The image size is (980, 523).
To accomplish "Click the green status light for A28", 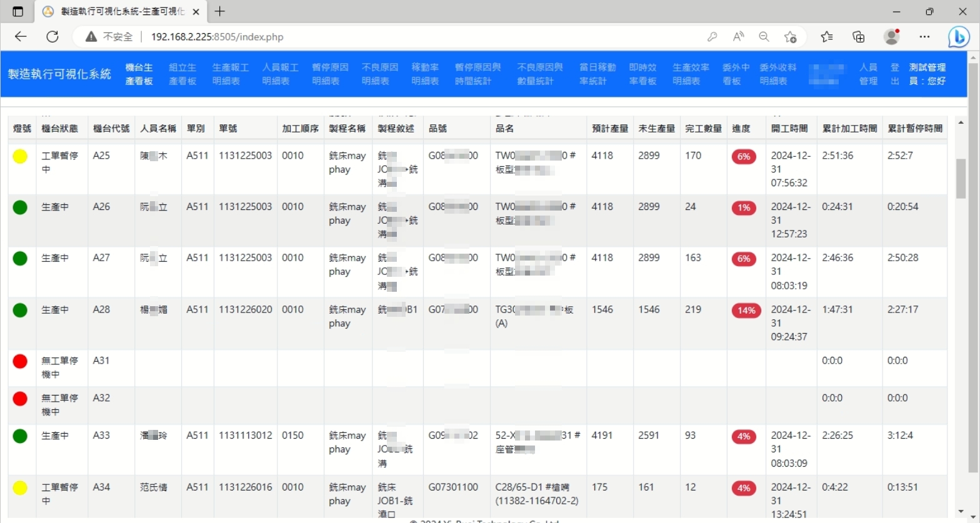I will pyautogui.click(x=20, y=310).
